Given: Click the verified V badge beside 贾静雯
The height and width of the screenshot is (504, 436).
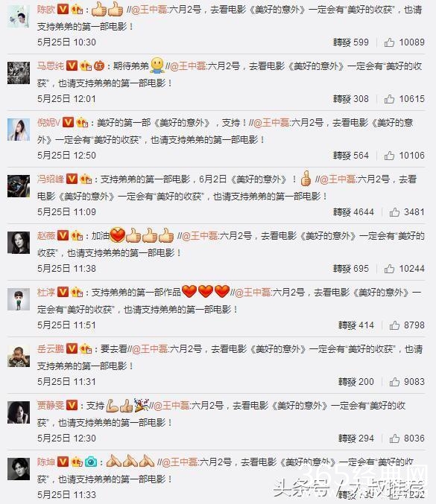Looking at the screenshot, I should 72,405.
